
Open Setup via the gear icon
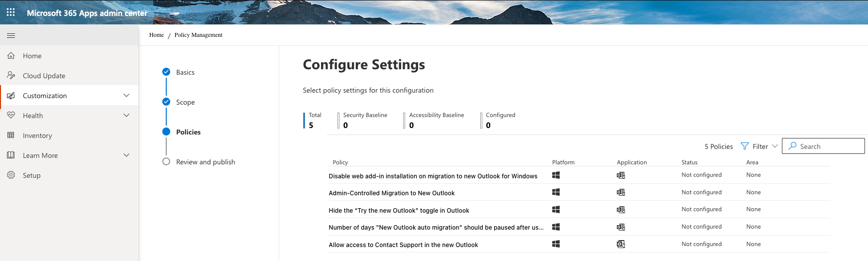pos(11,175)
